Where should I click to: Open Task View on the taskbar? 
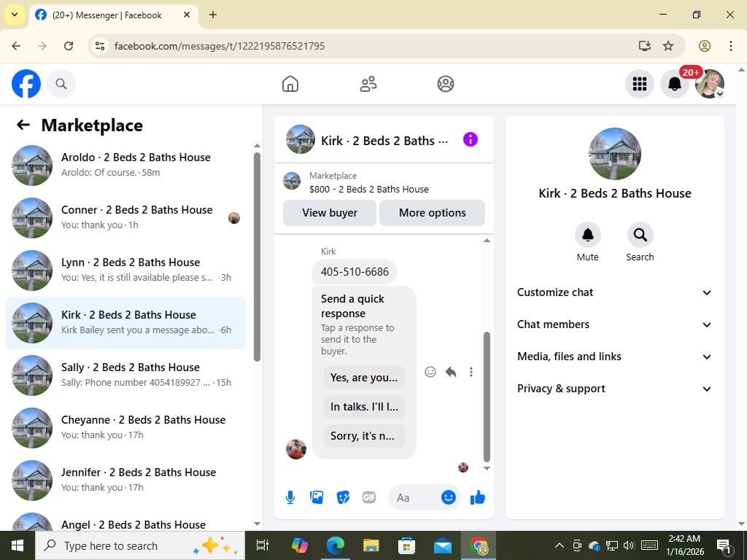pyautogui.click(x=263, y=545)
